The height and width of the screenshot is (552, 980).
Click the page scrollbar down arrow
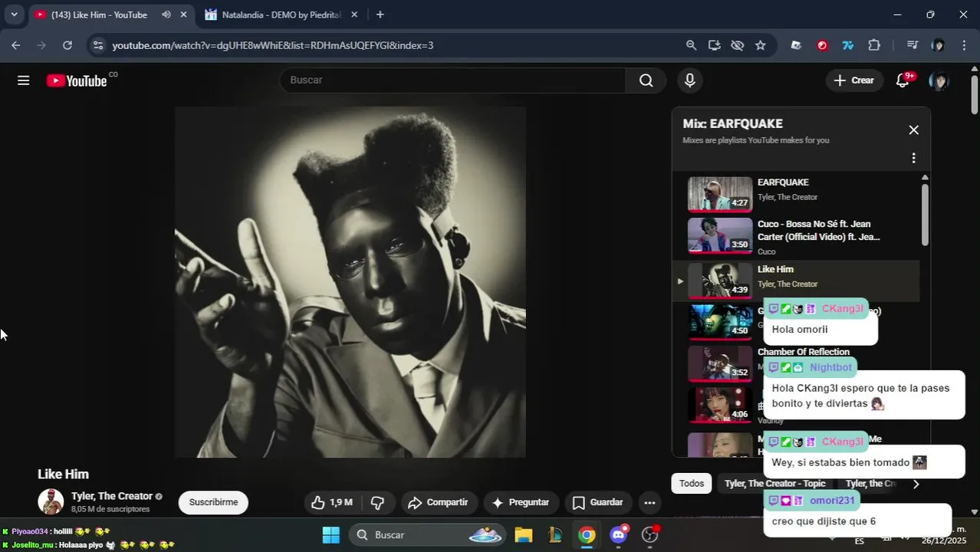coord(975,511)
